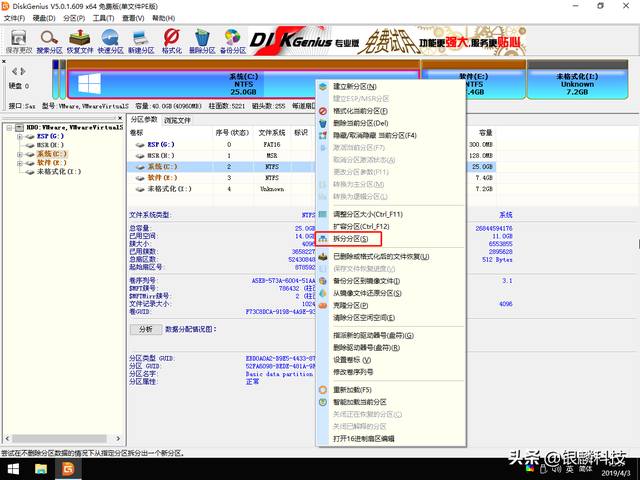Select the MSR(H:) row in partition table
This screenshot has height=480, width=640.
[312, 156]
